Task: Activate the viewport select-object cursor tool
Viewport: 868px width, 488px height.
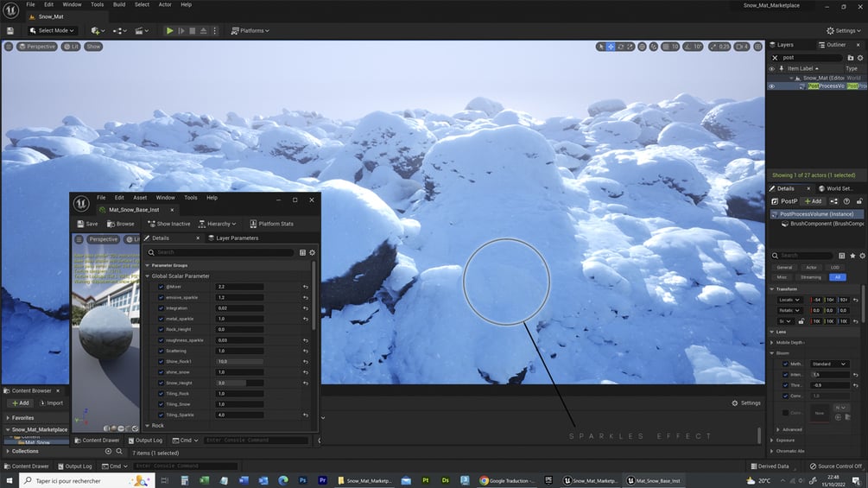Action: [x=601, y=47]
